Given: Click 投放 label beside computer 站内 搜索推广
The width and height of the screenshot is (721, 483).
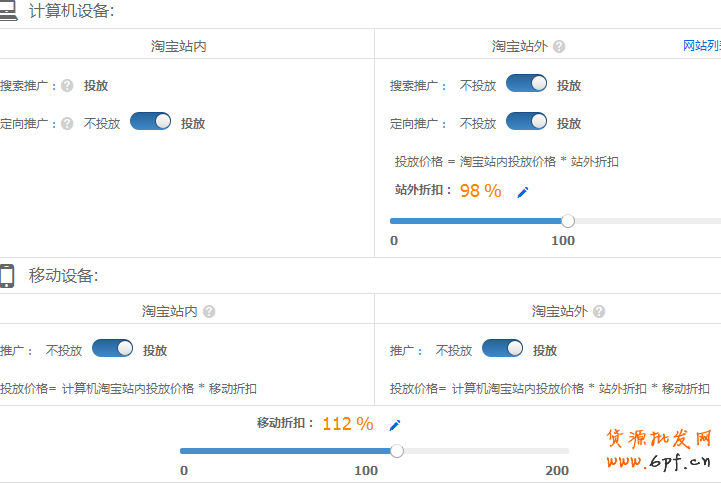Looking at the screenshot, I should [96, 86].
